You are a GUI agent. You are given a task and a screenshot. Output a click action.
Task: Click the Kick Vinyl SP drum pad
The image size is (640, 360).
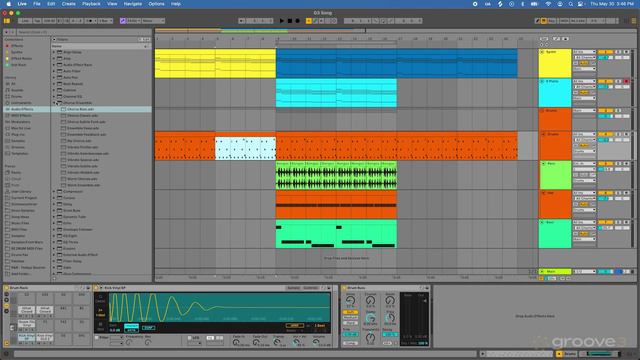coord(26,337)
